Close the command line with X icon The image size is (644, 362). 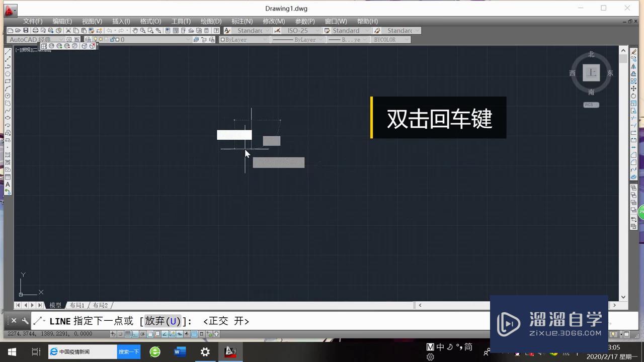coord(14,321)
